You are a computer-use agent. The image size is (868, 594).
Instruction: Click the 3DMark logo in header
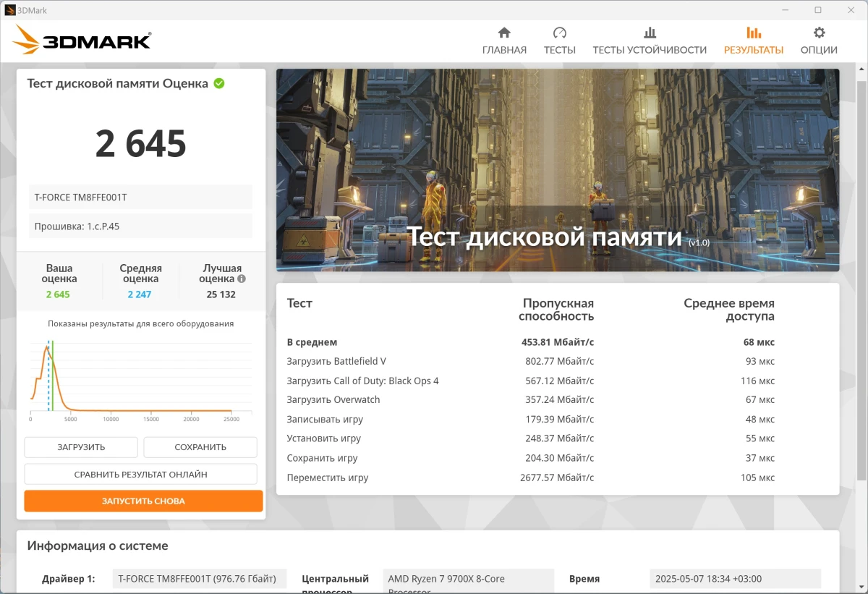(82, 40)
